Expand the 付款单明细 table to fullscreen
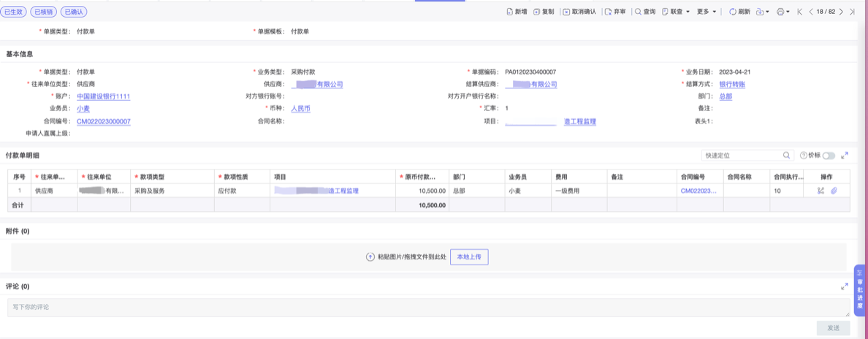Image resolution: width=868 pixels, height=339 pixels. (845, 156)
